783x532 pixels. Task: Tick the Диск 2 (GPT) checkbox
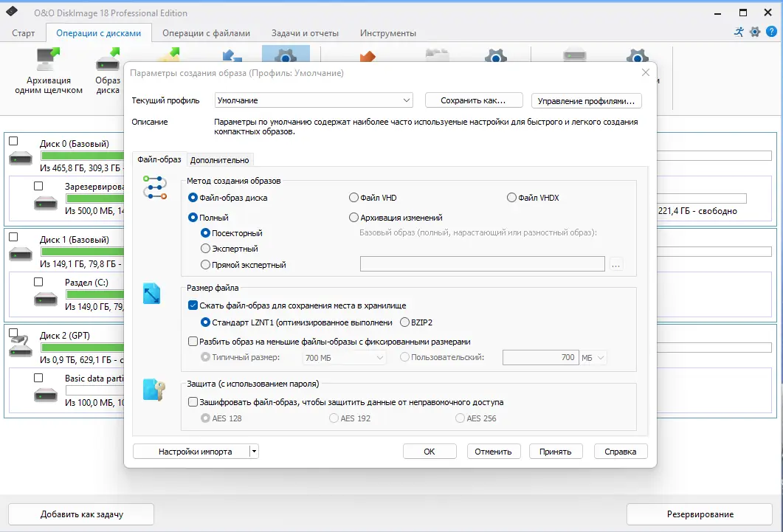tap(13, 333)
